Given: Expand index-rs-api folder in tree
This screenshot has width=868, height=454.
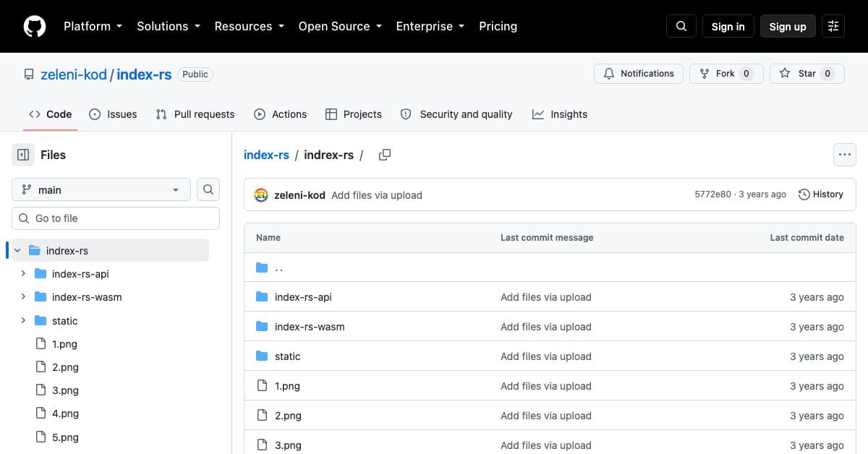Looking at the screenshot, I should (23, 273).
